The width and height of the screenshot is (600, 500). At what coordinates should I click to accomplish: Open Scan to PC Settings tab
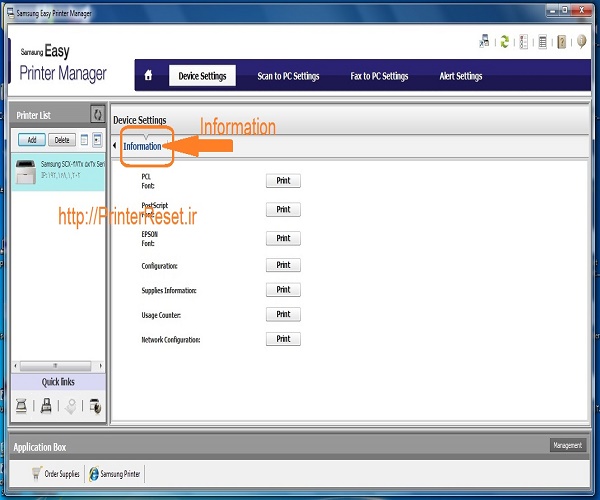click(x=288, y=76)
